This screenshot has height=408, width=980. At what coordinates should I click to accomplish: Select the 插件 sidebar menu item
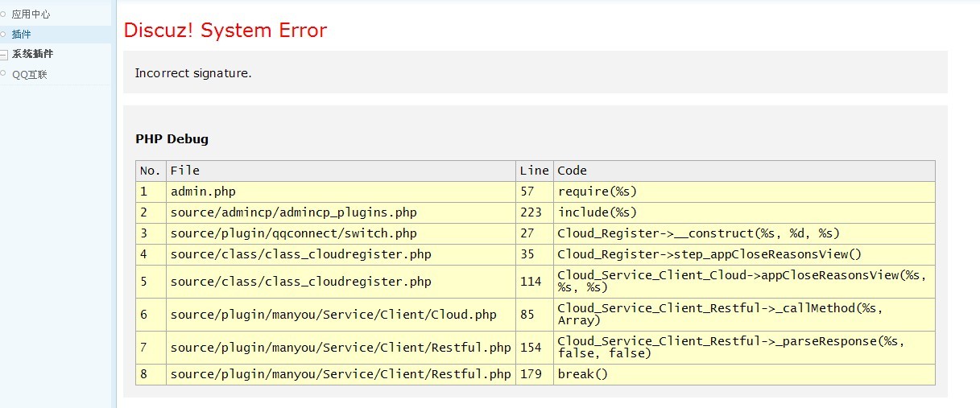[22, 35]
